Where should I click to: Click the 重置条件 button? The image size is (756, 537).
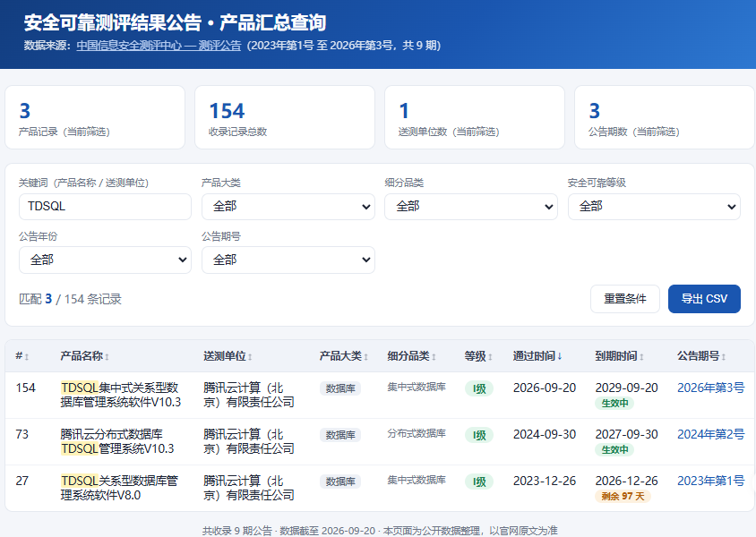625,299
